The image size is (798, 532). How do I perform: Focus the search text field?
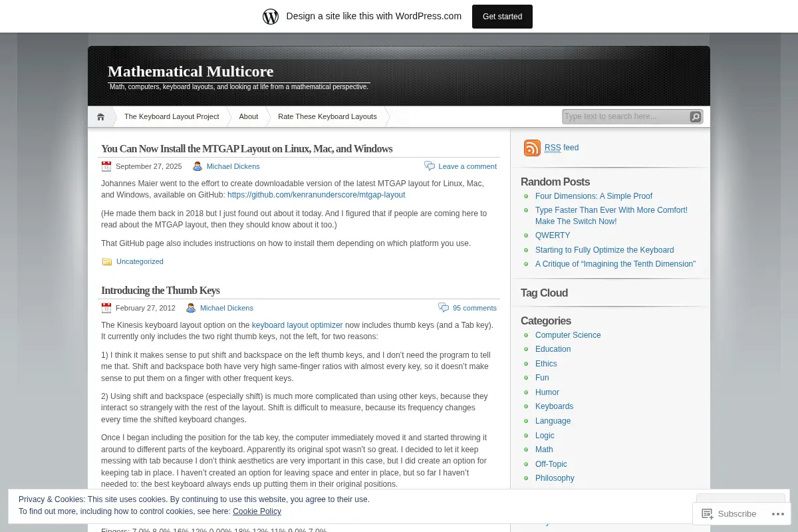click(x=625, y=117)
